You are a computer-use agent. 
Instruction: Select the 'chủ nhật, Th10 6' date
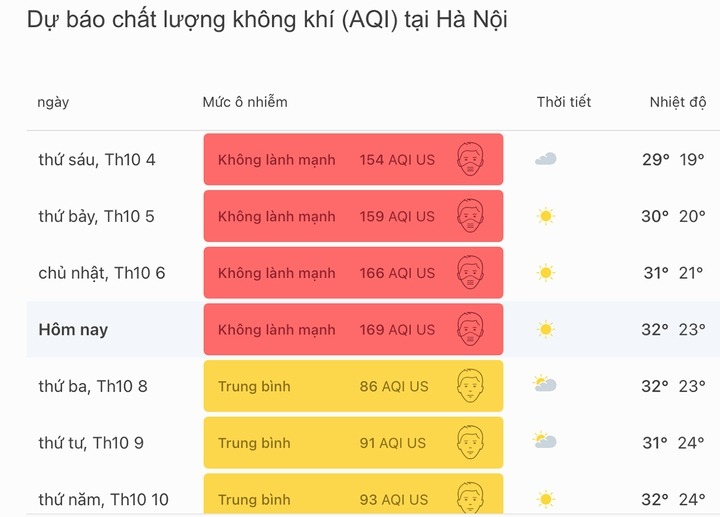pos(101,273)
